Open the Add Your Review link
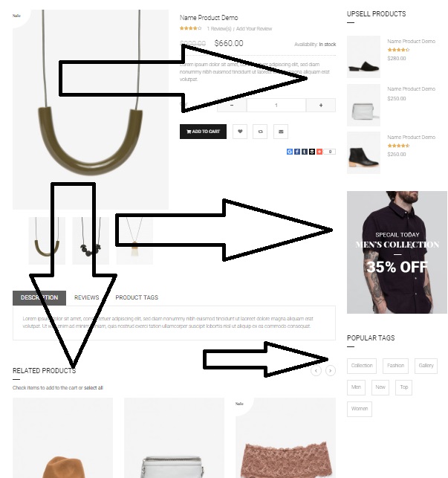This screenshot has height=478, width=448. point(254,29)
